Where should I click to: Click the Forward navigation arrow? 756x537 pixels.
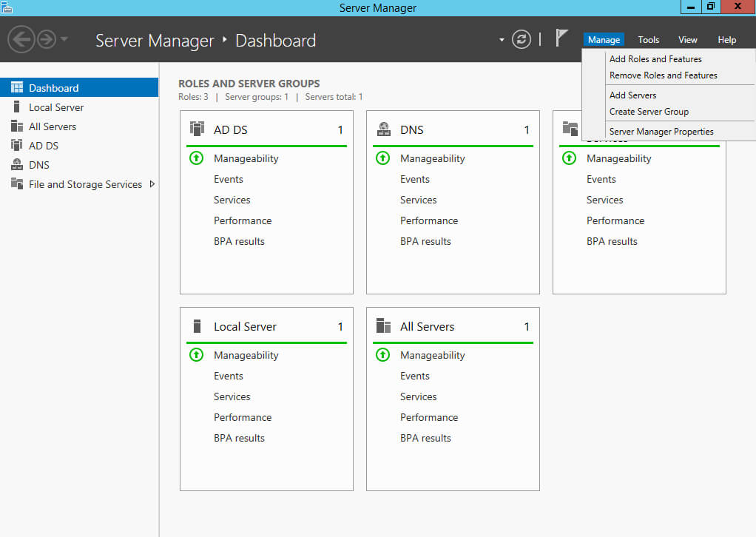point(47,39)
